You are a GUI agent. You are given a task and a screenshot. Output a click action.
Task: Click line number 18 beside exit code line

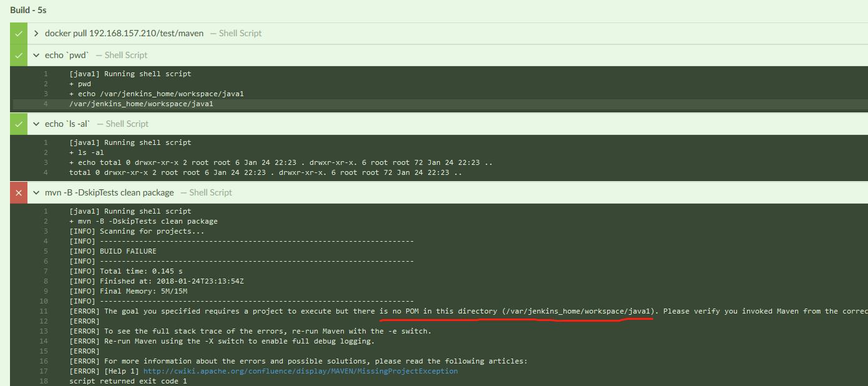click(44, 381)
